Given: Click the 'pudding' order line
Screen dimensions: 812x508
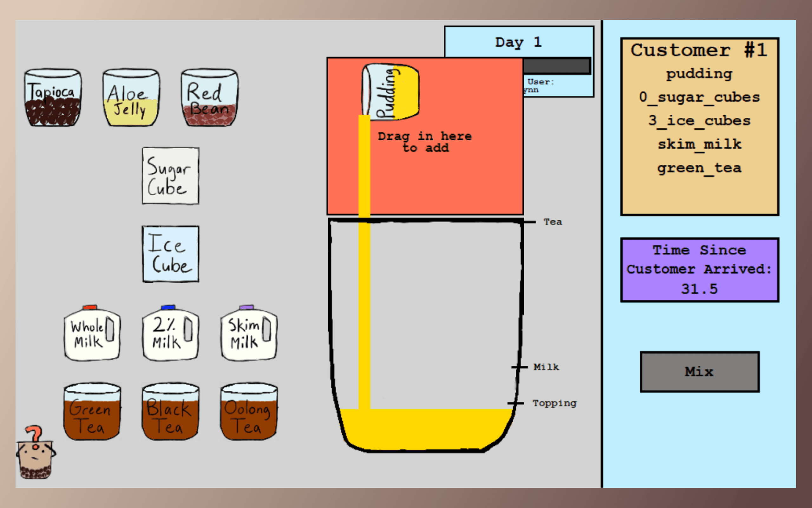Looking at the screenshot, I should click(699, 74).
